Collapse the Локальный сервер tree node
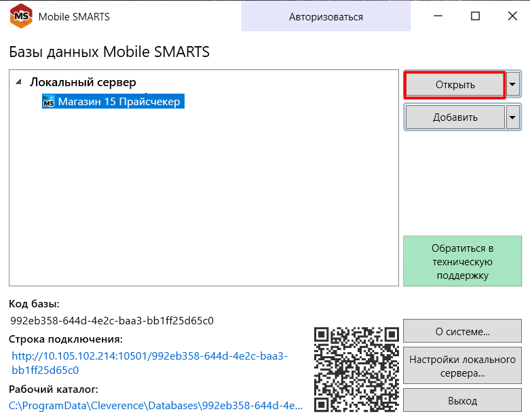 click(x=19, y=82)
